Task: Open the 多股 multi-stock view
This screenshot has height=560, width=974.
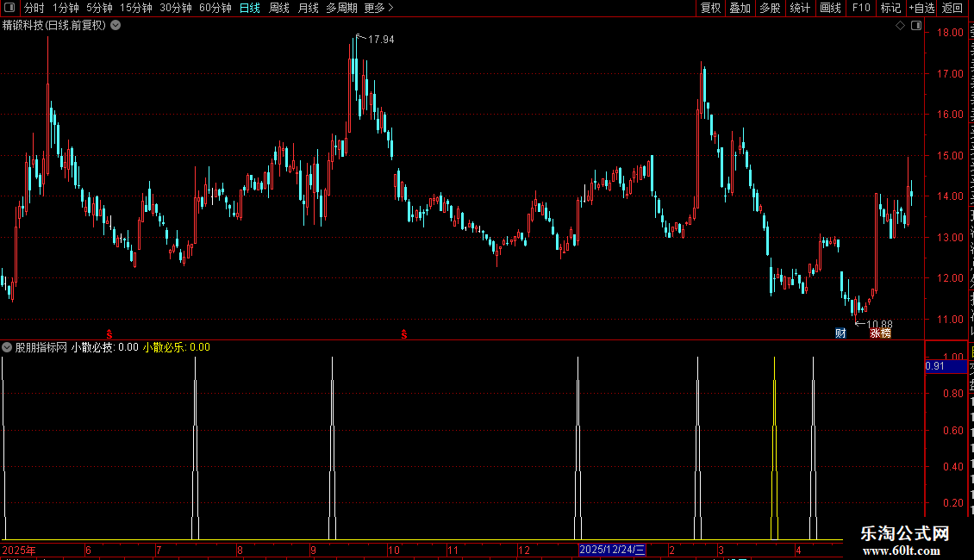Action: coord(771,8)
